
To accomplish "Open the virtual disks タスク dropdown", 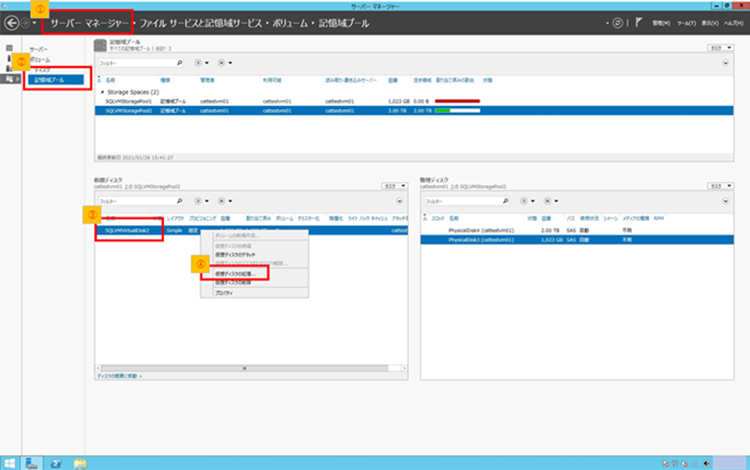I will tap(396, 185).
